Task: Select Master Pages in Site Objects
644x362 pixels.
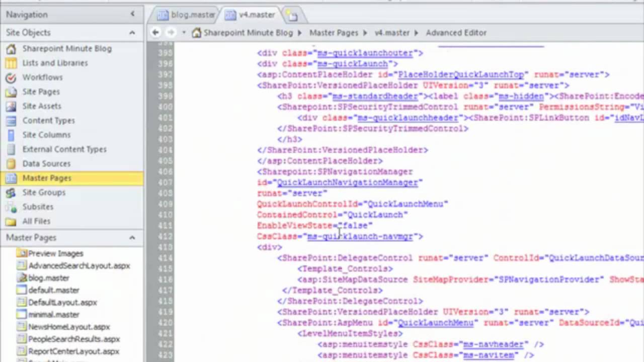Action: click(x=72, y=178)
